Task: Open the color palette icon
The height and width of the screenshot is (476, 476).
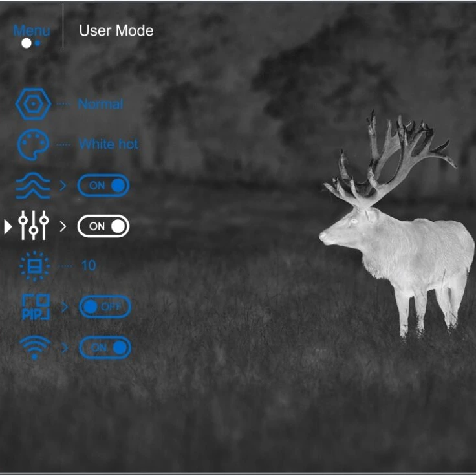Action: [34, 144]
